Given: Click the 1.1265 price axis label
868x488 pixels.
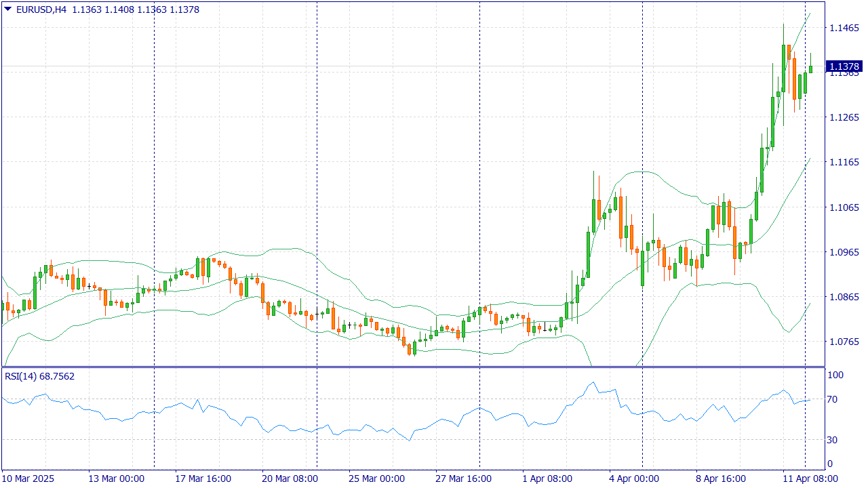Looking at the screenshot, I should [844, 117].
